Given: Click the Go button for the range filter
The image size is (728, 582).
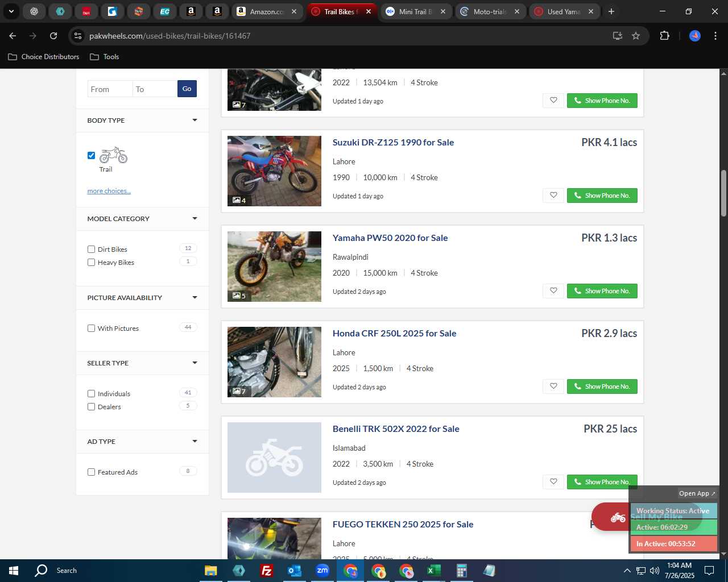Looking at the screenshot, I should click(x=187, y=89).
